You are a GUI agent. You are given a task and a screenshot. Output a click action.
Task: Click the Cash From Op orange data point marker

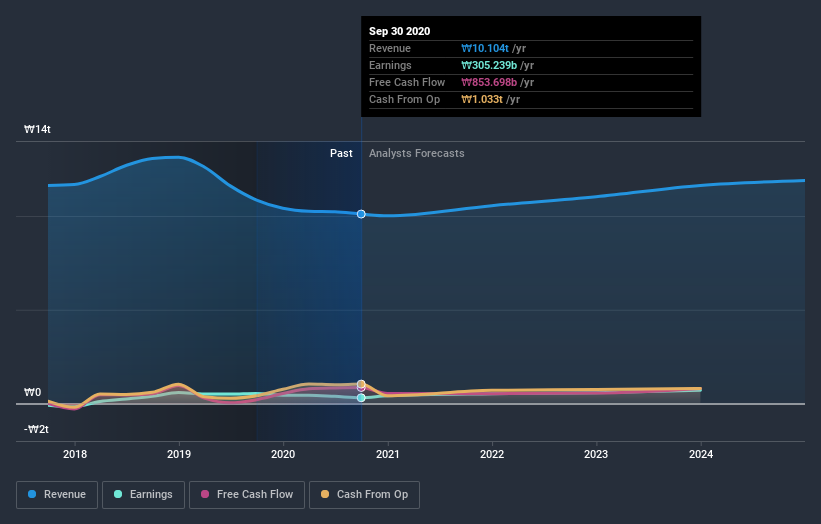(x=361, y=384)
